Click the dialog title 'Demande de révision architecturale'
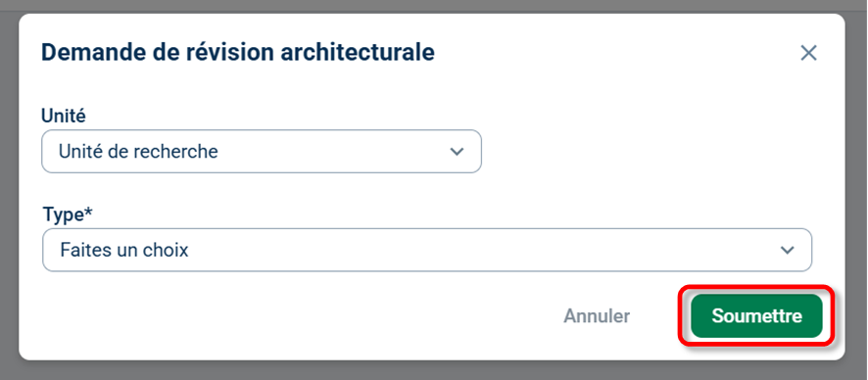 pyautogui.click(x=238, y=53)
